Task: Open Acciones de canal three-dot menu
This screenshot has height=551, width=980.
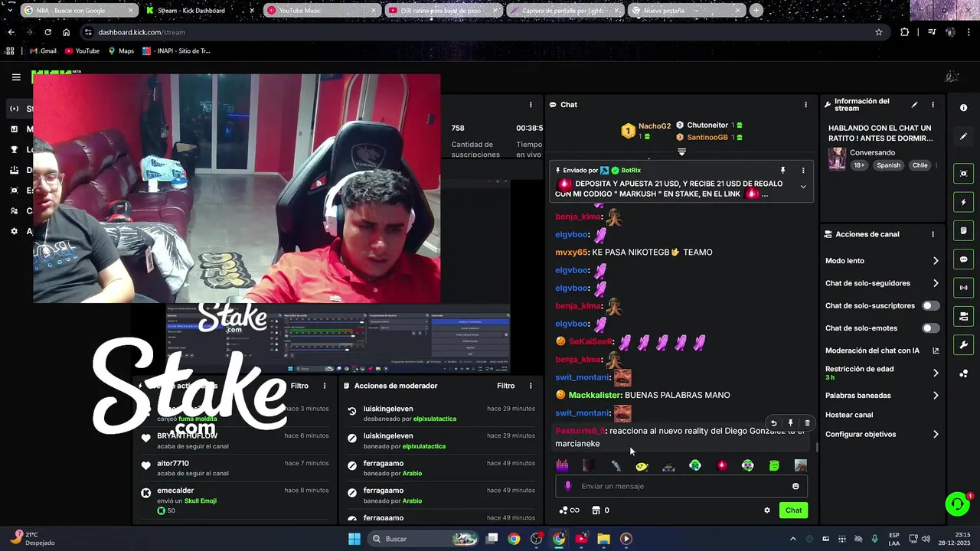Action: [x=933, y=234]
